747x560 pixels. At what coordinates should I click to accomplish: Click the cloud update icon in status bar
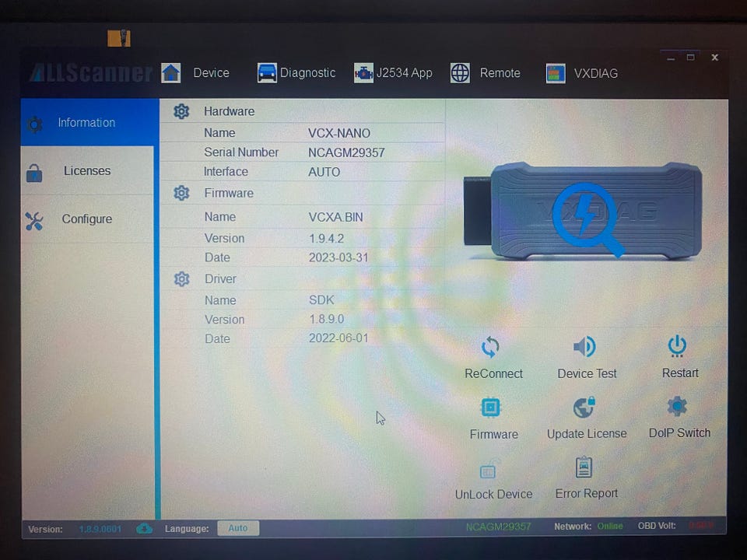point(145,529)
